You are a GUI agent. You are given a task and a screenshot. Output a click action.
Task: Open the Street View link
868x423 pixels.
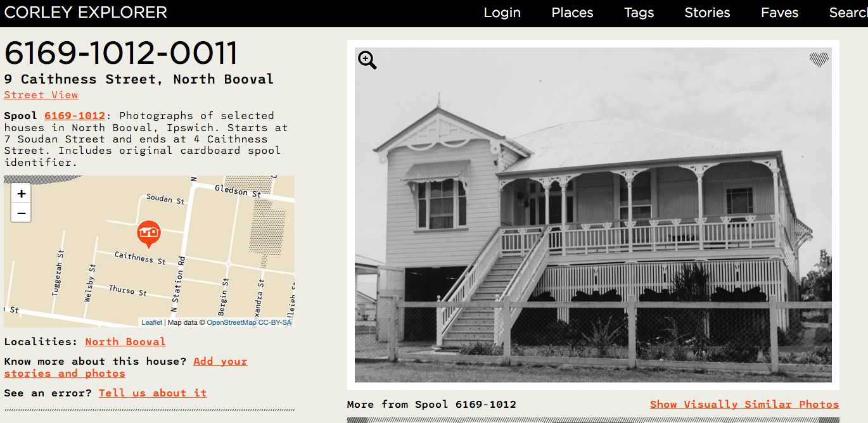pos(41,94)
